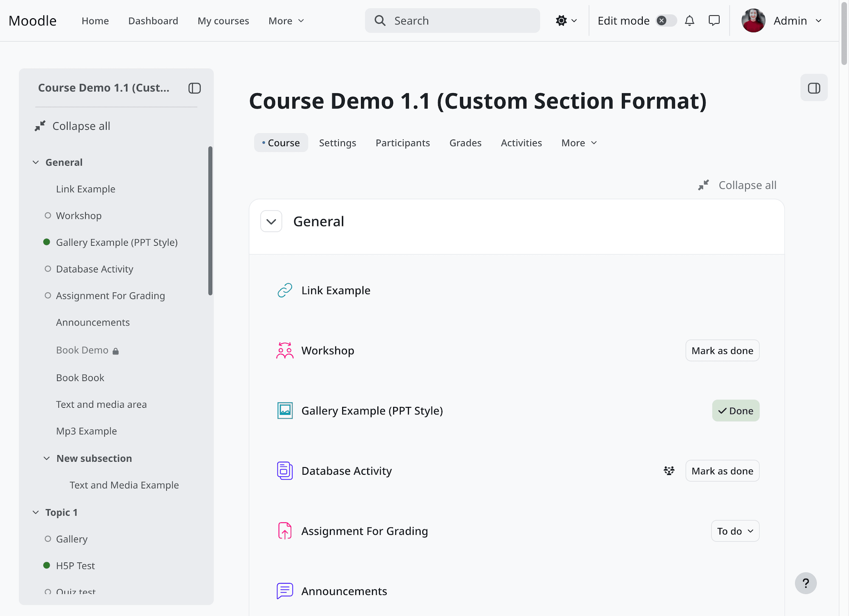Click Collapse all above the General section
Screen dimensions: 849x616
coord(737,185)
